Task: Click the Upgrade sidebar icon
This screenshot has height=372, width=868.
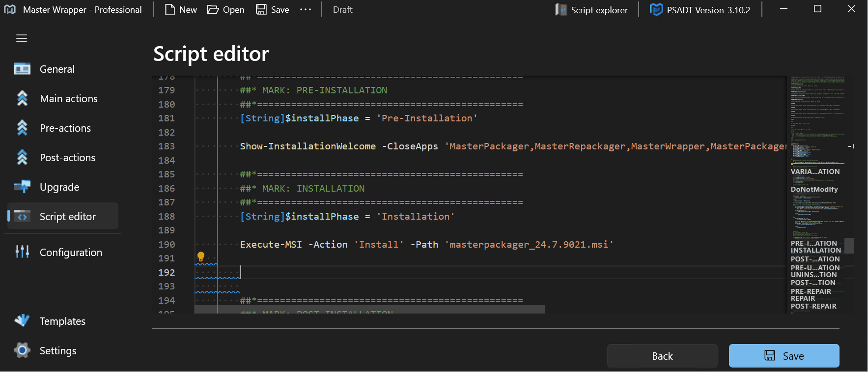Action: [x=22, y=186]
